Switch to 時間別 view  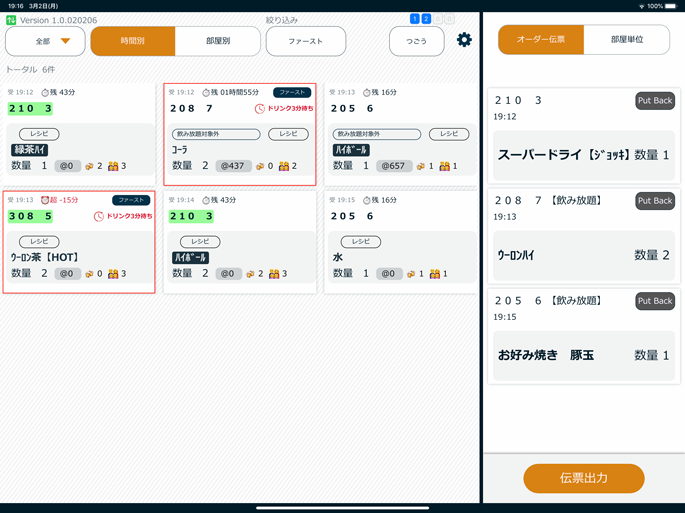(133, 41)
